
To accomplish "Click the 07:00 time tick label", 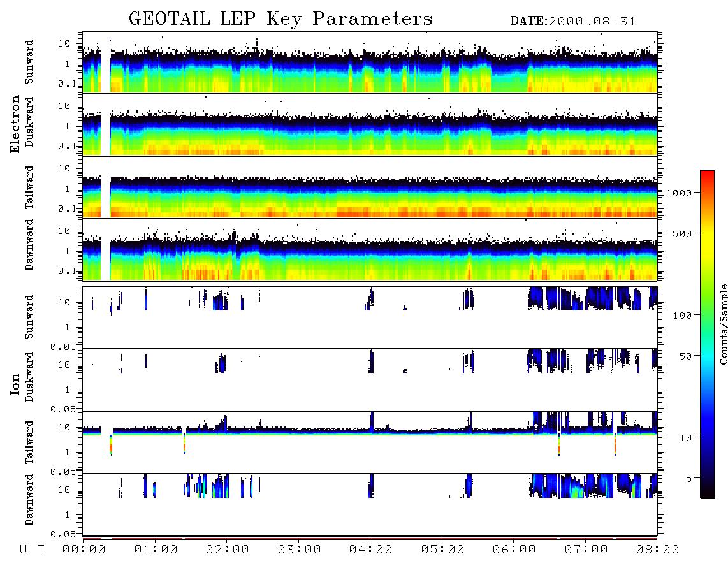I will 586,550.
